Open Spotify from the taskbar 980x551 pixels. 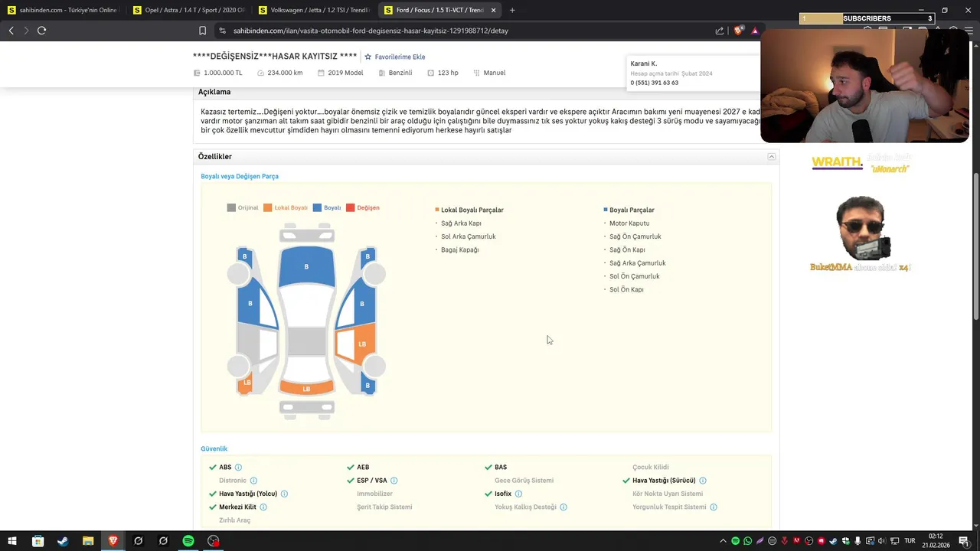coord(188,541)
